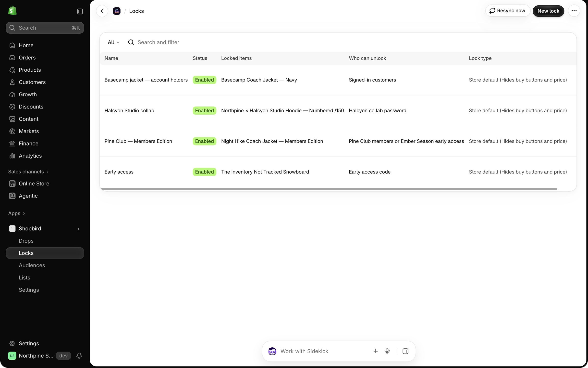Go to Audiences in Shopbird
The width and height of the screenshot is (588, 368).
coord(45,265)
